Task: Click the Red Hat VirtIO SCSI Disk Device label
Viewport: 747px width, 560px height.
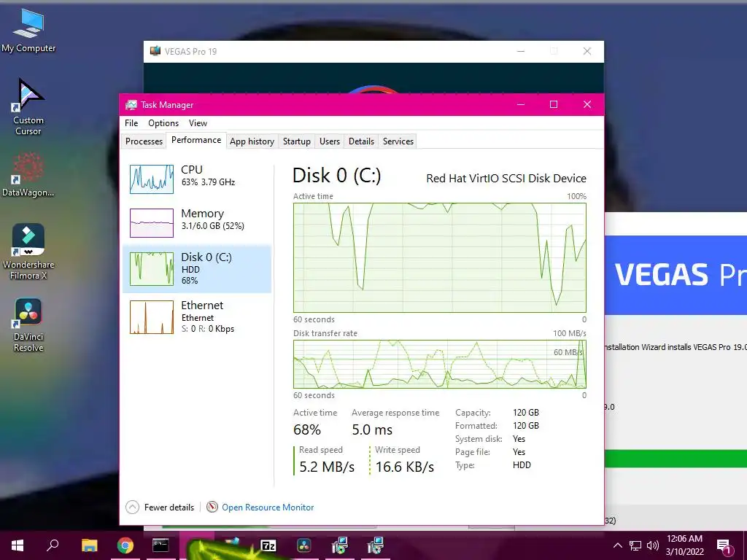Action: (x=506, y=178)
